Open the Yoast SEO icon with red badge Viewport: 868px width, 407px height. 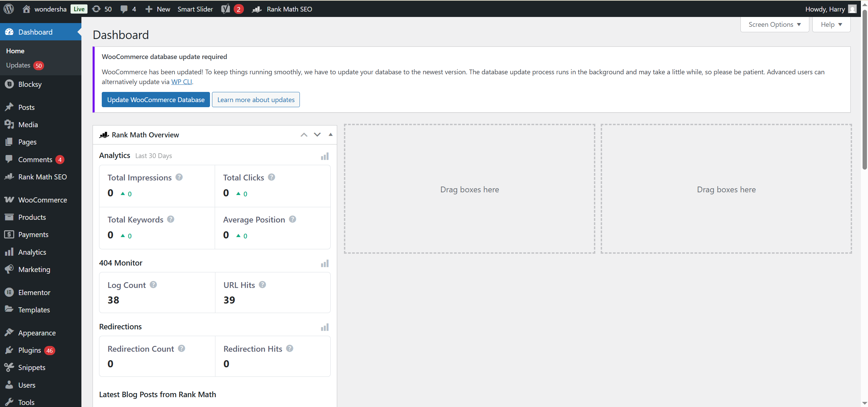(225, 9)
